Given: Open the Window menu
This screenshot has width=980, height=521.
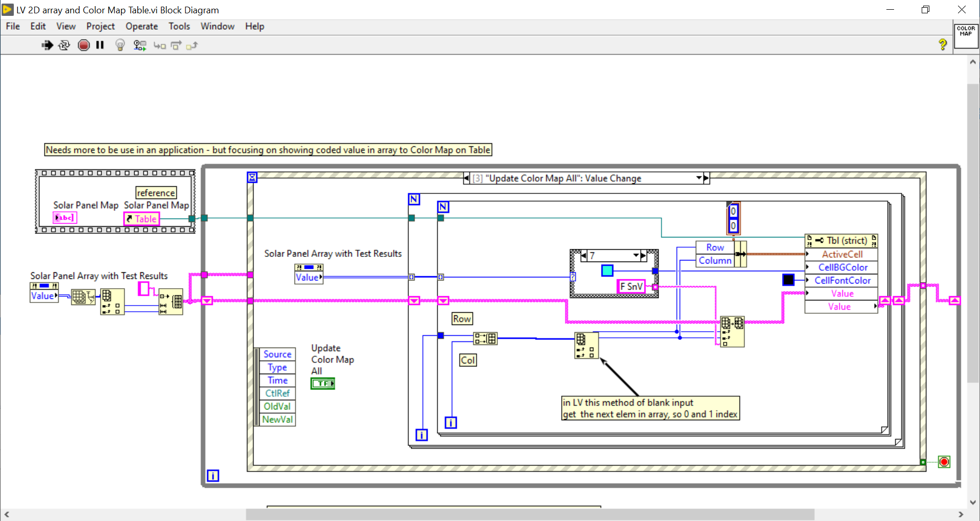Looking at the screenshot, I should 217,26.
